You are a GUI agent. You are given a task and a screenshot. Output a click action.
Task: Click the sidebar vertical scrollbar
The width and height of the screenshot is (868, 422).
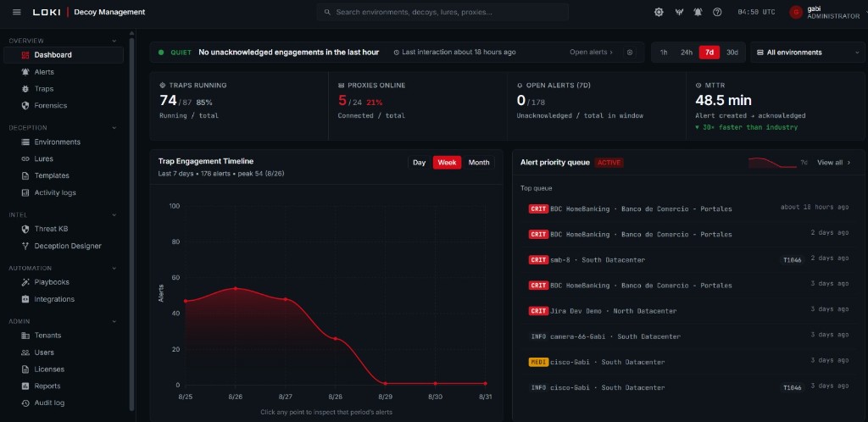pos(131,224)
